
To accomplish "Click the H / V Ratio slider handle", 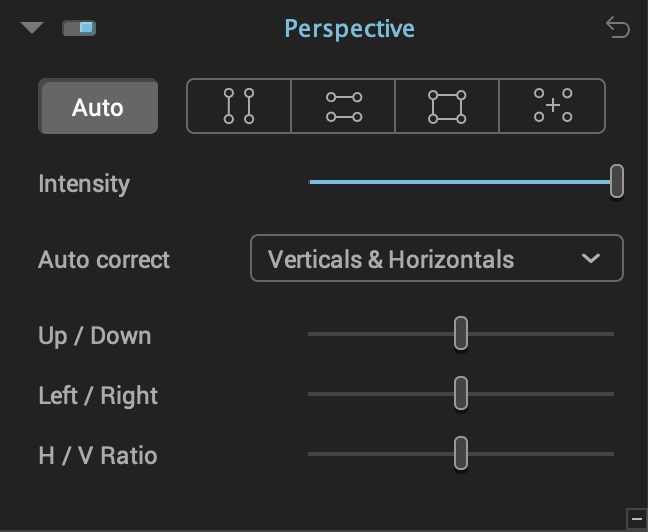I will coord(461,453).
